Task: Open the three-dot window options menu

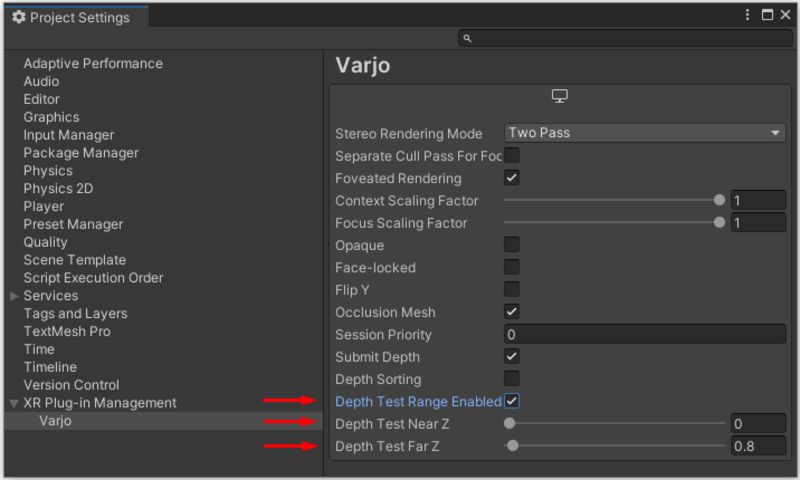Action: click(x=747, y=15)
